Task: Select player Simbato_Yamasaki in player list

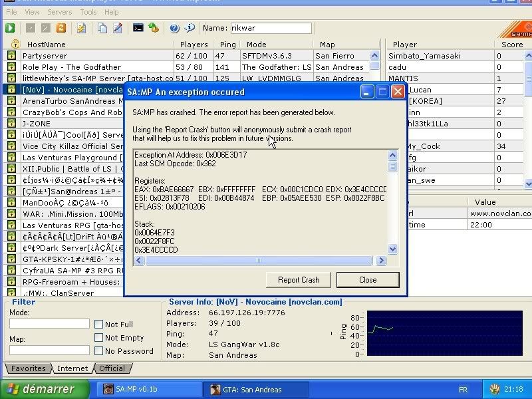Action: coord(424,56)
